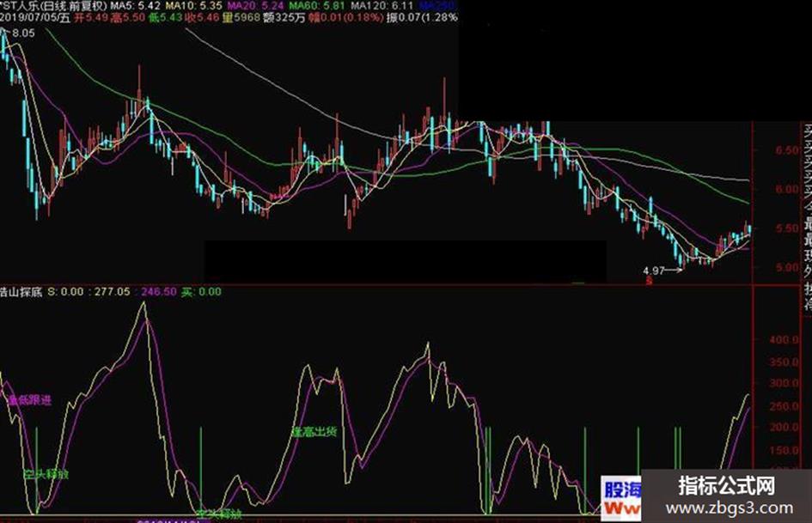Screen dimensions: 812x523
Task: Click the bottom 空头释放 signal label
Action: point(219,514)
